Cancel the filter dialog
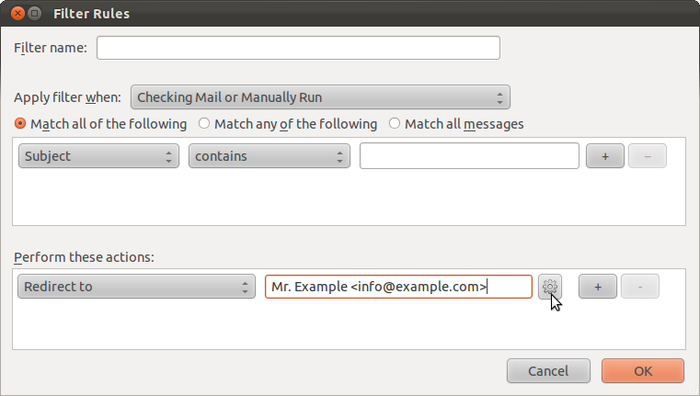700x396 pixels. tap(548, 371)
